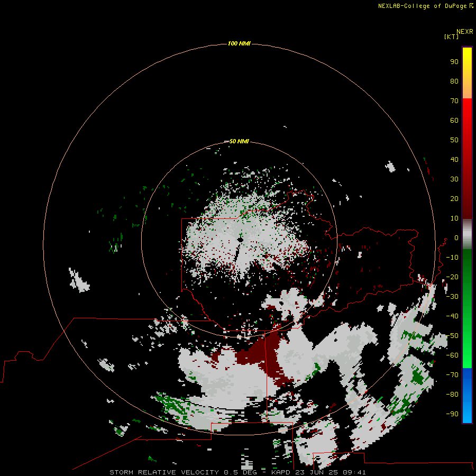Image resolution: width=476 pixels, height=476 pixels.
Task: Select the 50 knot scale value
Action: point(454,140)
